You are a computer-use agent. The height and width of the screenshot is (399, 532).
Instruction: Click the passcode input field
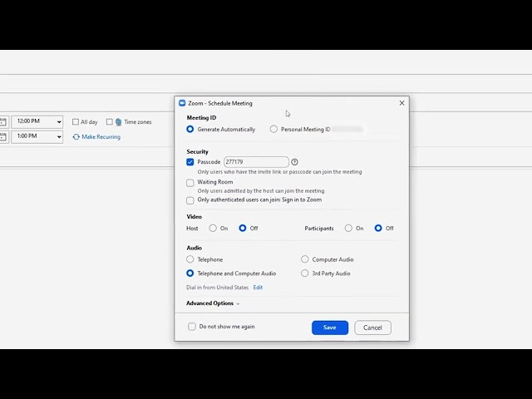[x=256, y=162]
